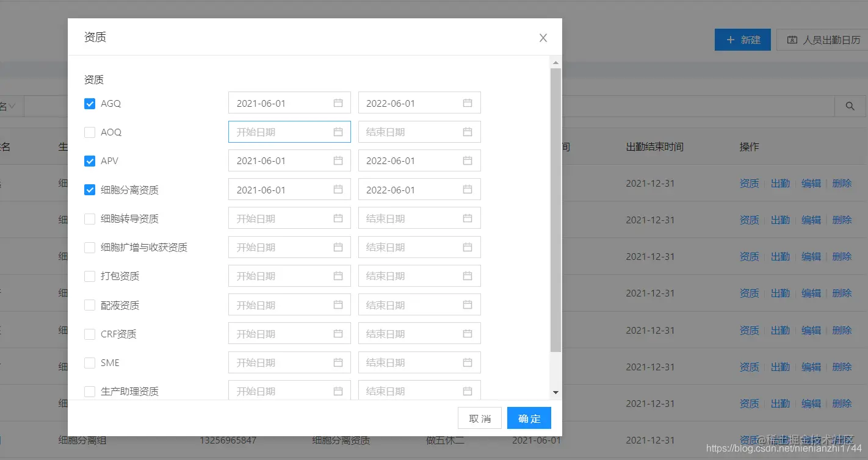Open 人员出勤日历 button in background page

[823, 40]
